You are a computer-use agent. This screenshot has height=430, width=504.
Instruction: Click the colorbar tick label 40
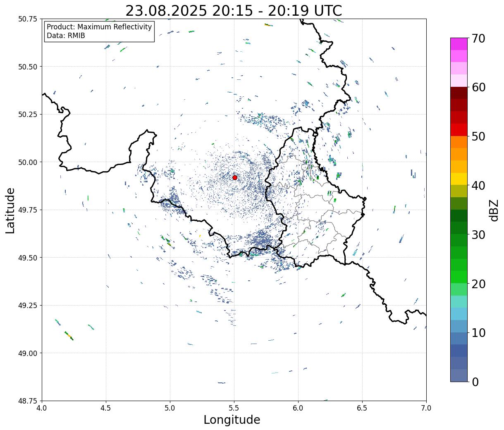tap(478, 186)
